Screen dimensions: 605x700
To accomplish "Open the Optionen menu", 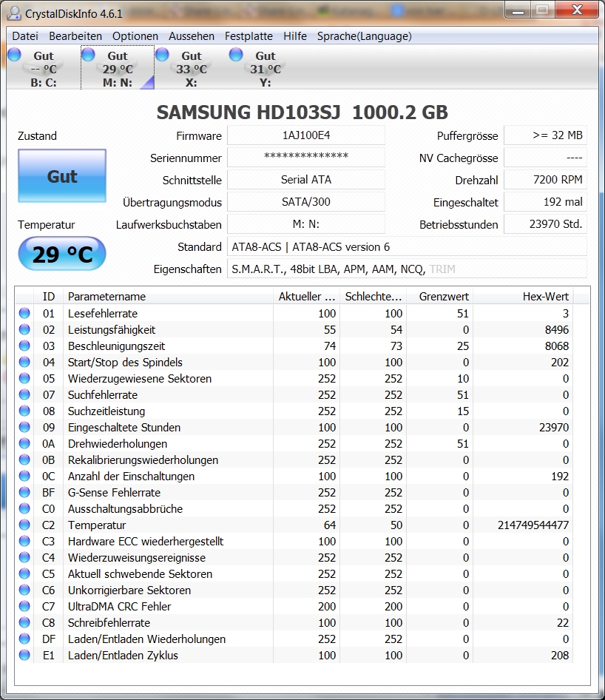I will [133, 36].
